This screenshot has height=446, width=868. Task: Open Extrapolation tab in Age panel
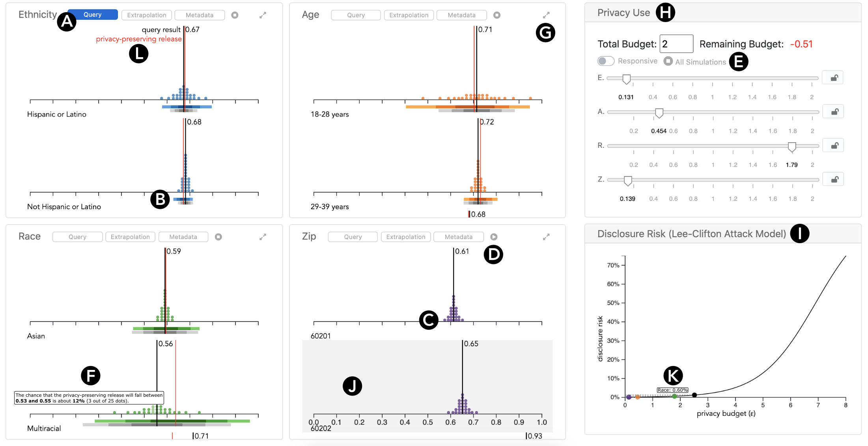tap(409, 15)
